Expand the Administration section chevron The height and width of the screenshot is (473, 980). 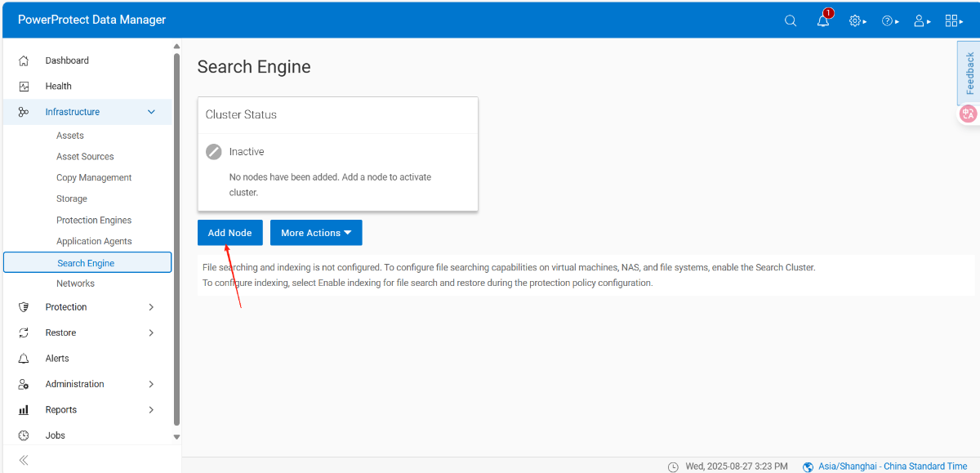(151, 384)
